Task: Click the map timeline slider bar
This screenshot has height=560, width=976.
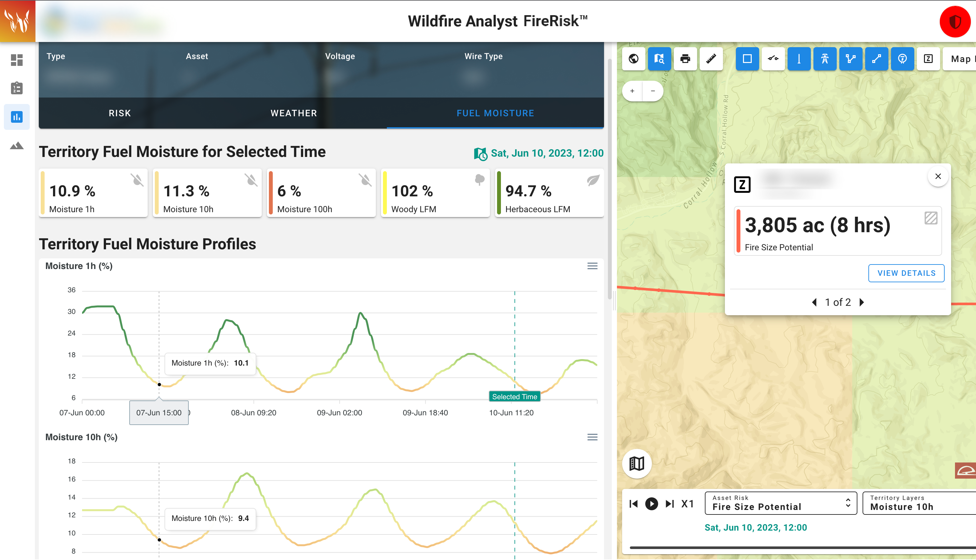Action: 801,547
